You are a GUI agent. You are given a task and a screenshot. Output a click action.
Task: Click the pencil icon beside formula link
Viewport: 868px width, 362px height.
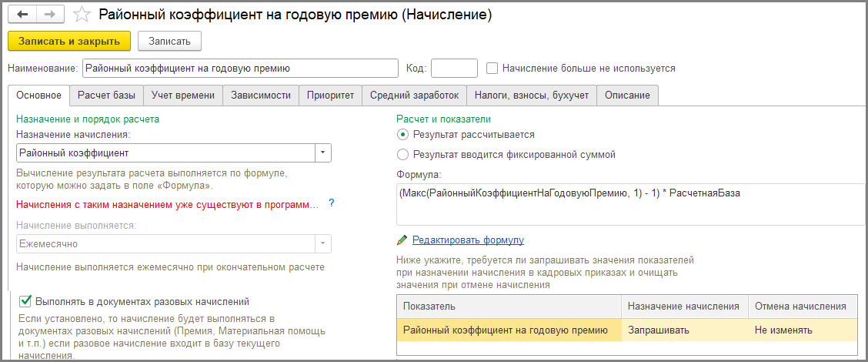pos(402,240)
